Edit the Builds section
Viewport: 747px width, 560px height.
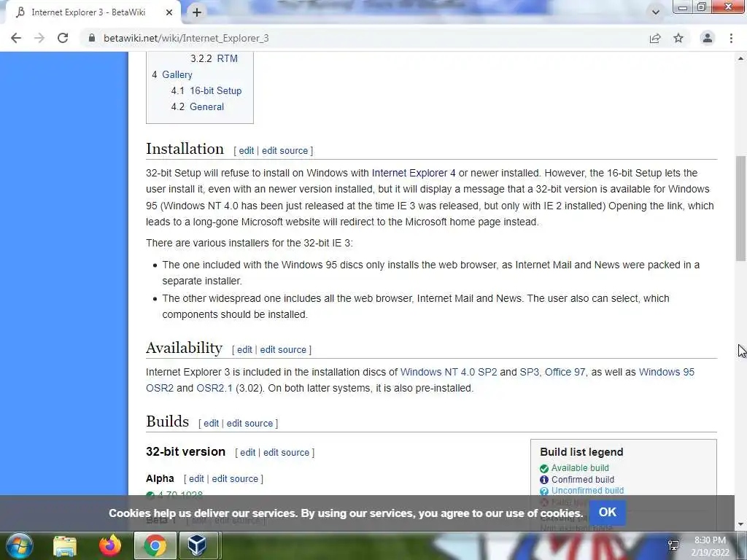pos(211,424)
